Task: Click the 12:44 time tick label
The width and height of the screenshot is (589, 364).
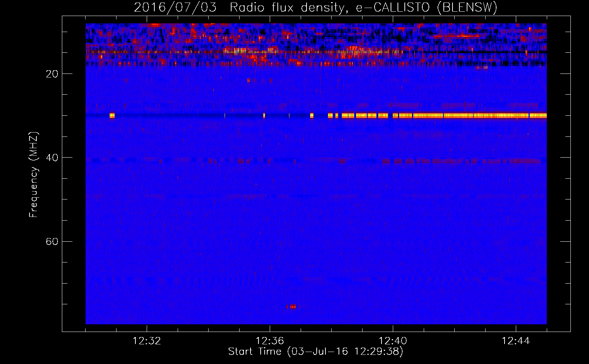Action: point(516,341)
